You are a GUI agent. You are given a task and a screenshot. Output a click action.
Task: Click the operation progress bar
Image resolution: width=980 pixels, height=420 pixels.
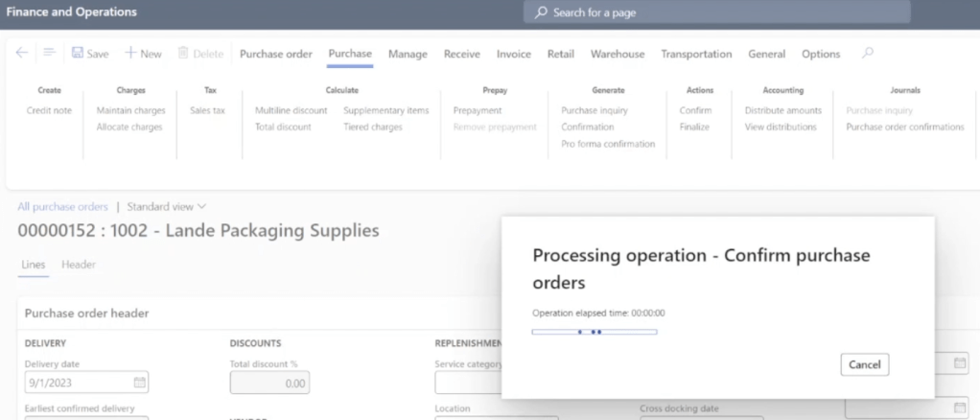coord(594,332)
